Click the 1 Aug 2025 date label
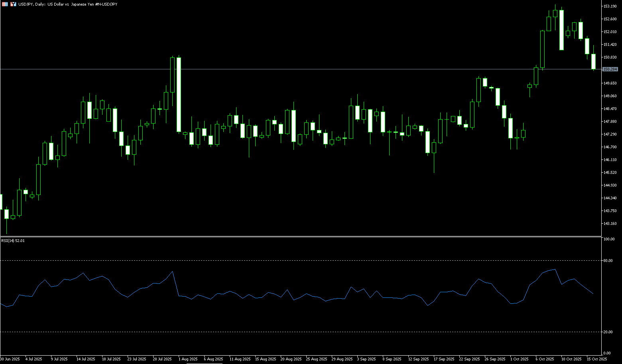The height and width of the screenshot is (364, 622). (188, 359)
